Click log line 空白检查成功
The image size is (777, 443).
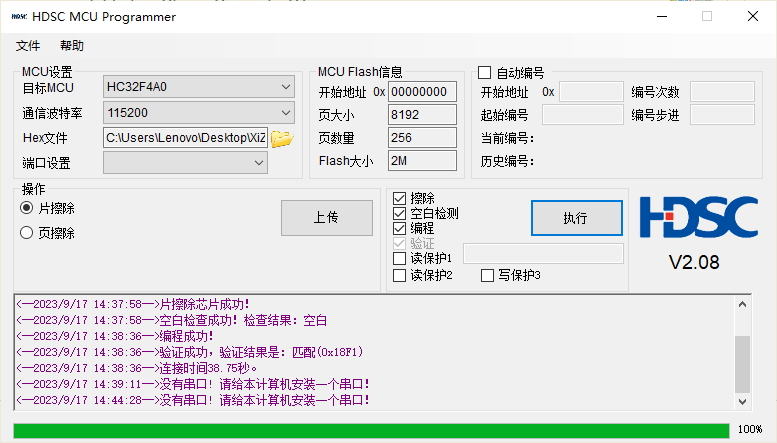coord(171,320)
